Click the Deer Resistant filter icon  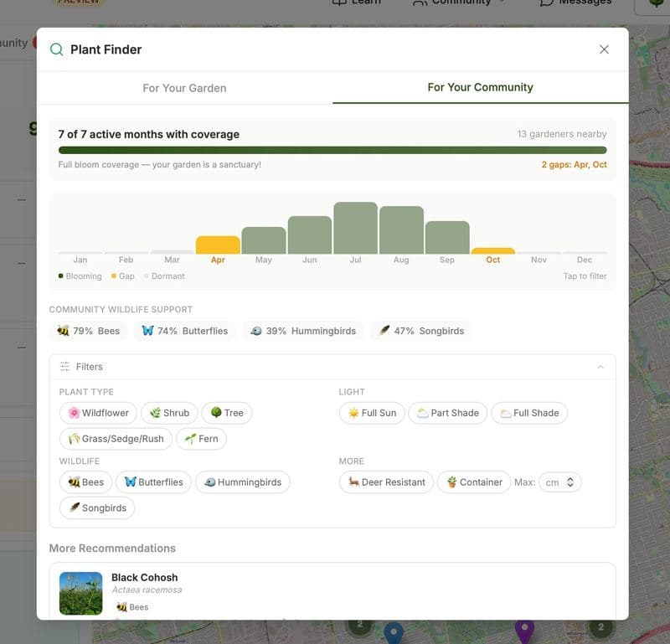[x=353, y=482]
